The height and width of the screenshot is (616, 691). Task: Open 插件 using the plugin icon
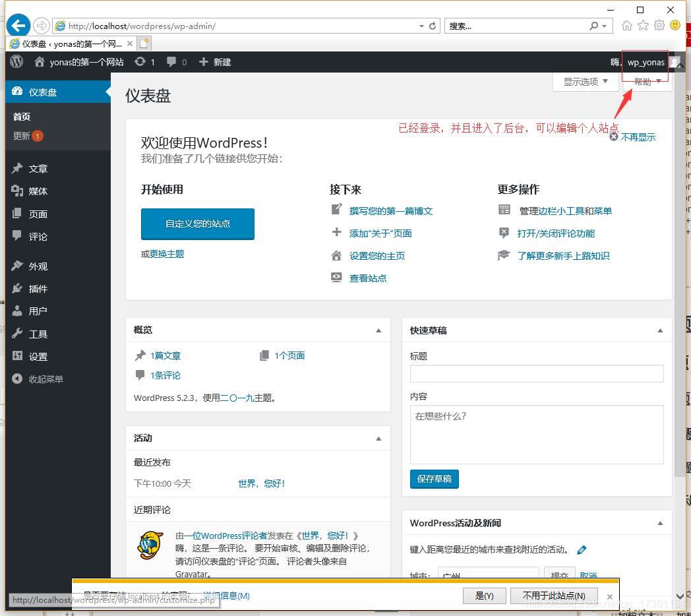[16, 288]
